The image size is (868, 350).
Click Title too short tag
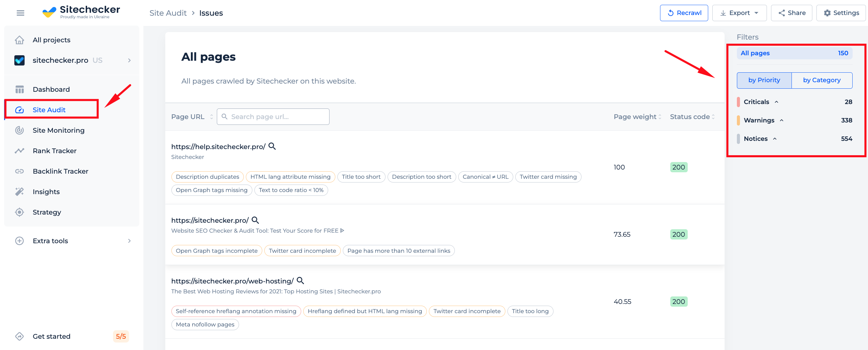(x=361, y=177)
